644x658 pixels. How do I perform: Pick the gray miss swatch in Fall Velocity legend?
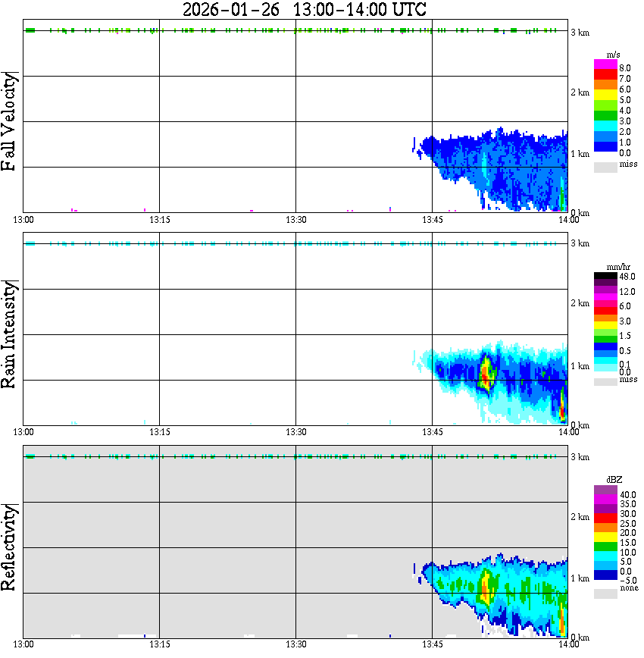click(x=605, y=167)
